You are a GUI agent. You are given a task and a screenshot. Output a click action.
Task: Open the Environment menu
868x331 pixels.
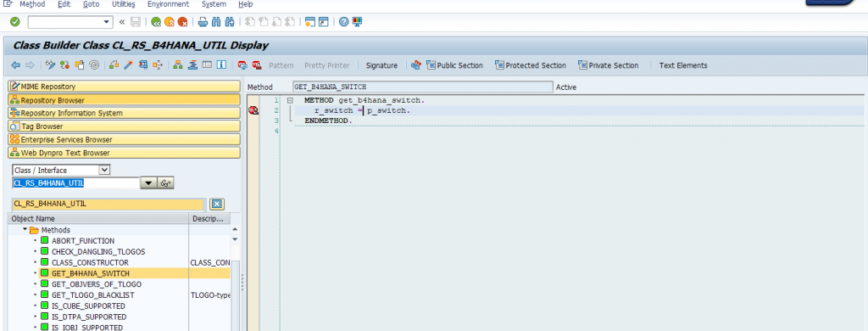168,4
